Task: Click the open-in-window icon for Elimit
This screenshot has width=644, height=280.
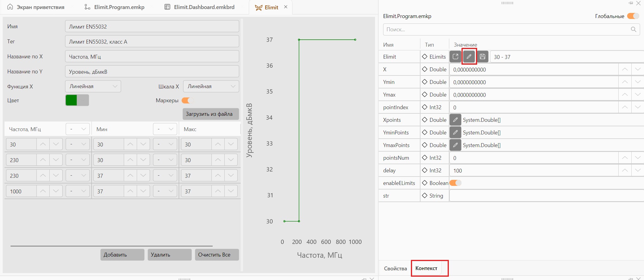Action: [x=455, y=57]
